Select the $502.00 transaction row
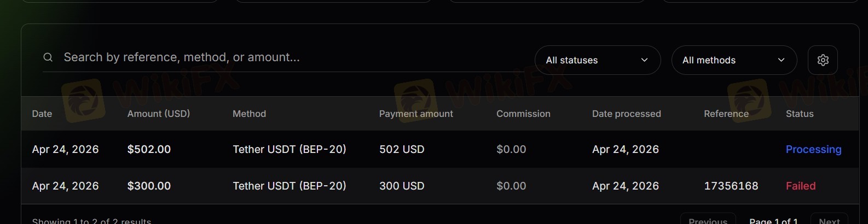 149,149
